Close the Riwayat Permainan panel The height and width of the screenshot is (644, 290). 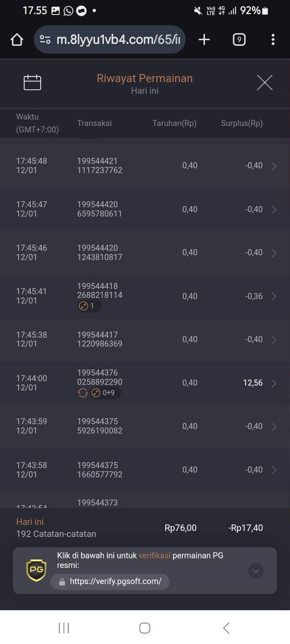coord(264,83)
